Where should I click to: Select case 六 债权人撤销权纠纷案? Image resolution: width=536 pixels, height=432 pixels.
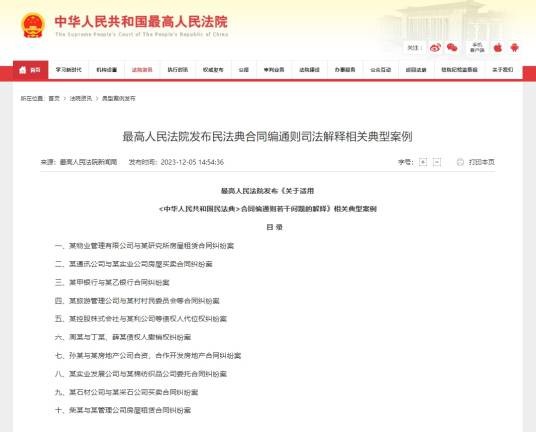coord(123,337)
